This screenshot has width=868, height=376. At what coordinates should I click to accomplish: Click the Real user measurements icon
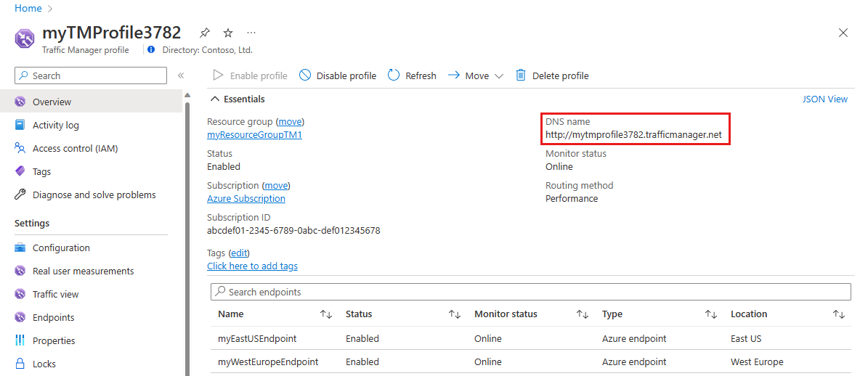point(20,271)
